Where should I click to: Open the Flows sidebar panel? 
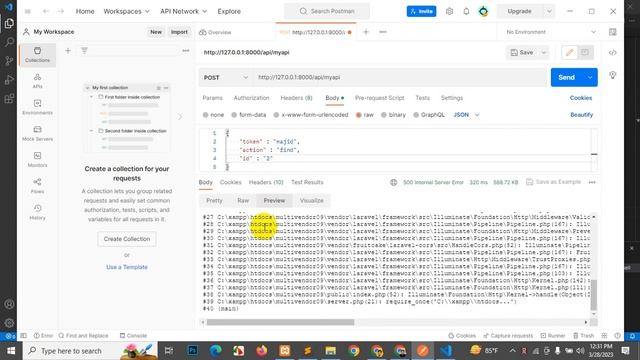pyautogui.click(x=37, y=186)
